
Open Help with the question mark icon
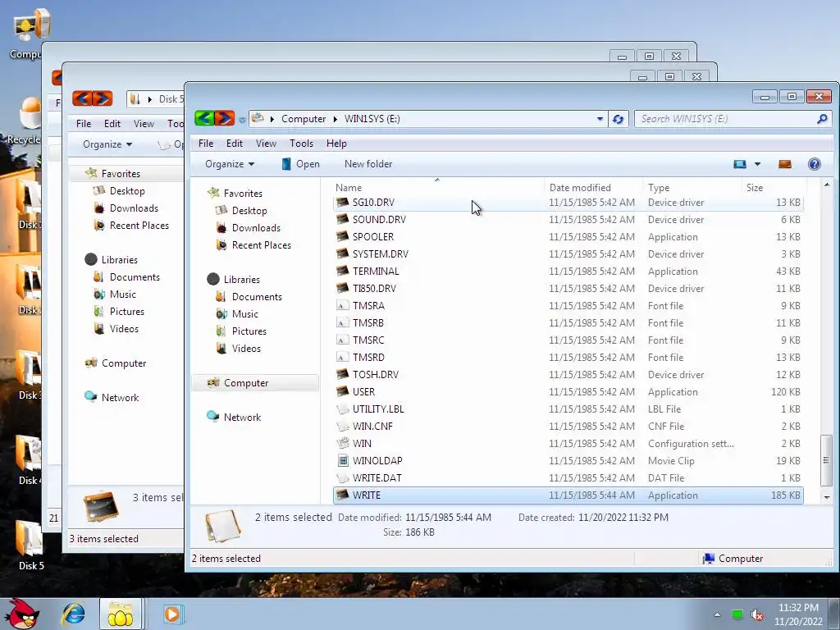point(815,164)
